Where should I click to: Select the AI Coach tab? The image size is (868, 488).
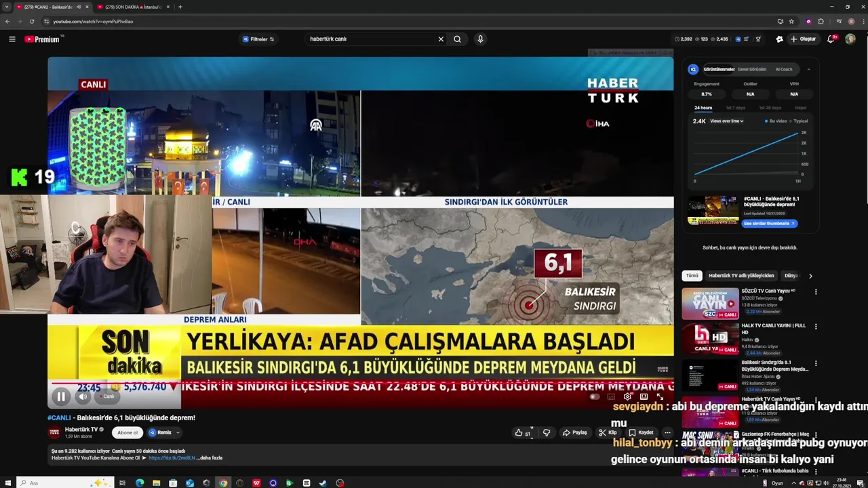coord(784,69)
